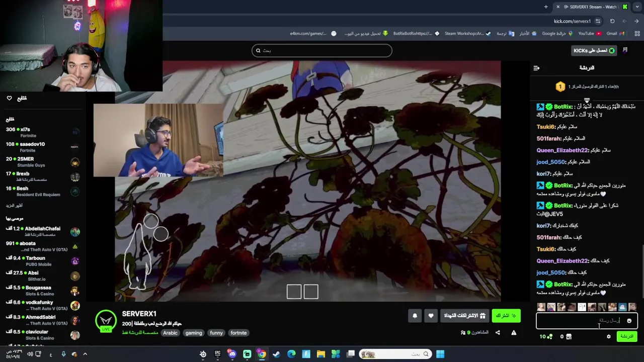644x362 pixels.
Task: Click the heart icon beside the followed channels header
Action: [9, 98]
